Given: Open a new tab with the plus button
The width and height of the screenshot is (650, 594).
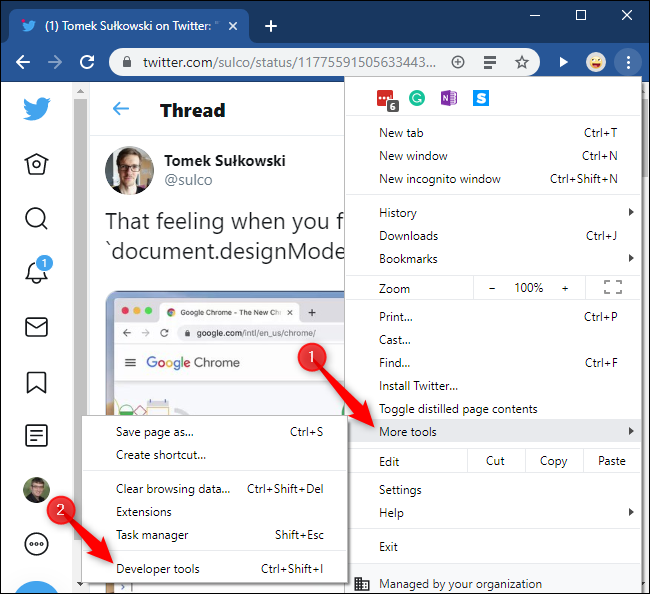Looking at the screenshot, I should (271, 26).
